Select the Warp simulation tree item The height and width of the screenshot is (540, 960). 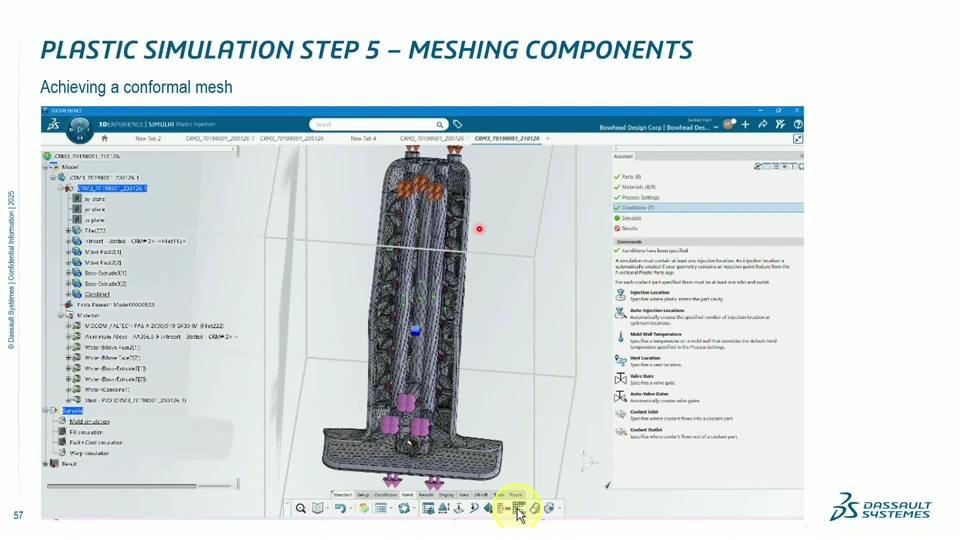click(x=89, y=454)
